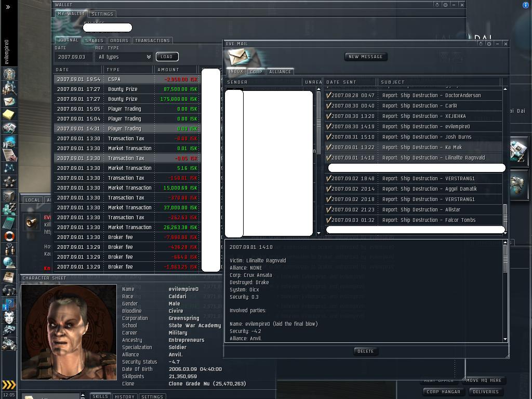Open the Corp Hangar button
Viewport: 532px width, 399px height.
click(444, 392)
